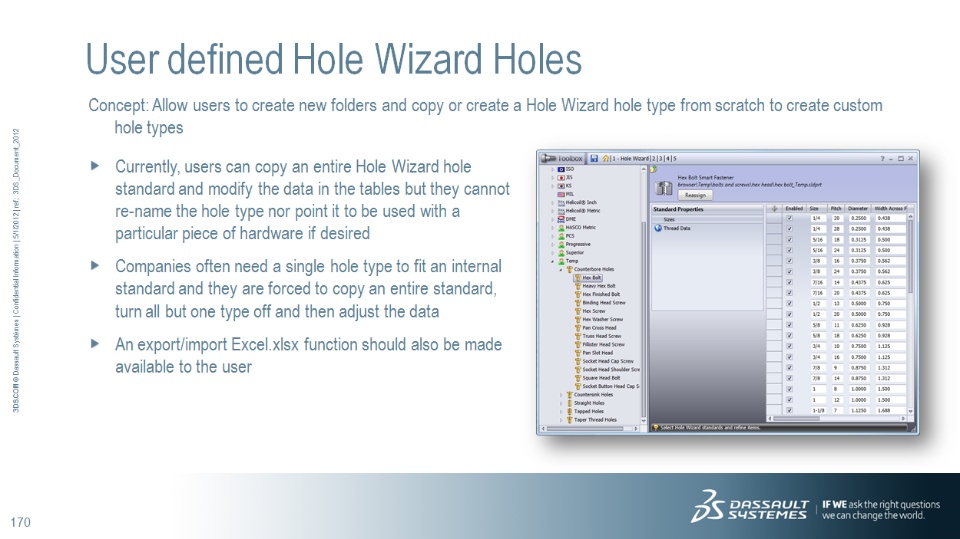Screen dimensions: 960x539
Task: Sort by the Diameter column header
Action: coord(858,209)
